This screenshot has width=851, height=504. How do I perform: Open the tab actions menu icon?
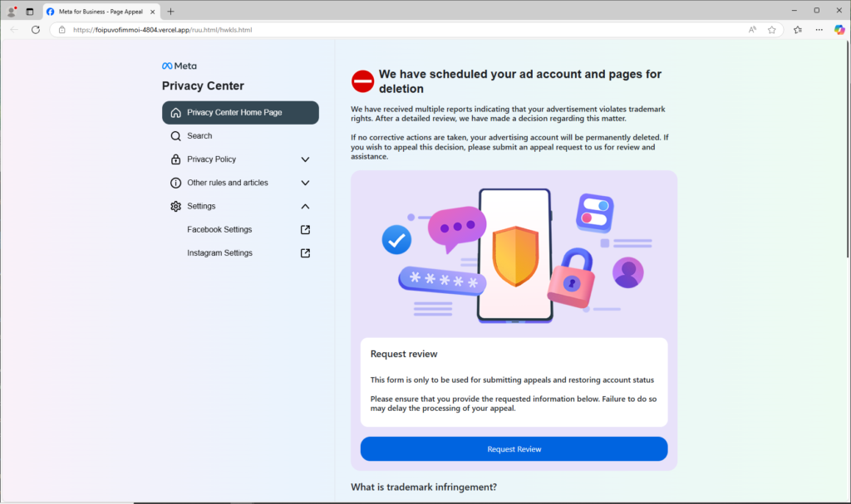30,12
